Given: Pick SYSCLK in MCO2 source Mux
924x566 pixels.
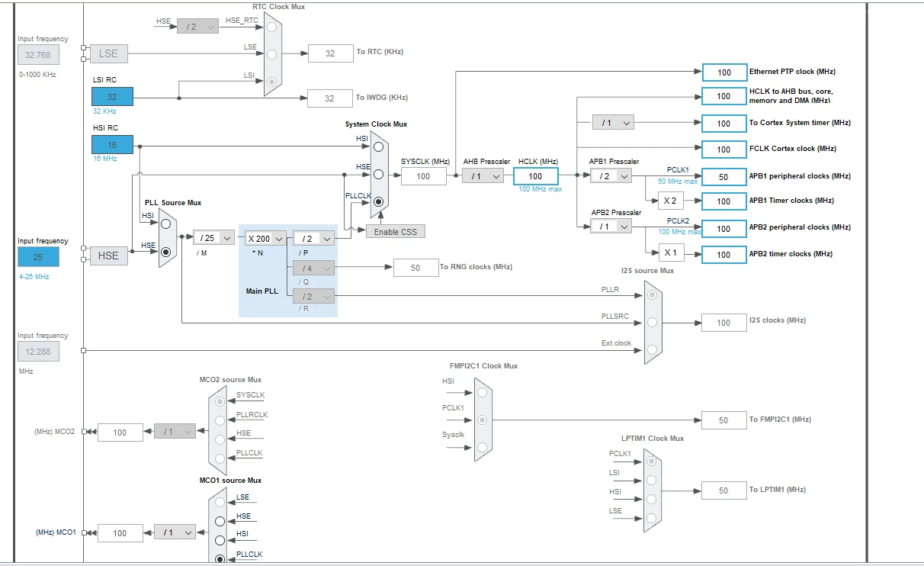Looking at the screenshot, I should coord(220,401).
